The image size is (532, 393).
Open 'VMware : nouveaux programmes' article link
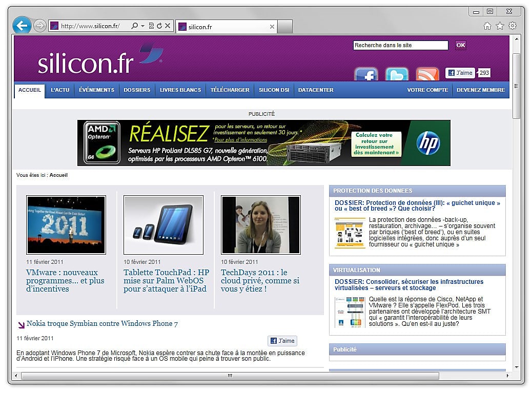tap(65, 281)
